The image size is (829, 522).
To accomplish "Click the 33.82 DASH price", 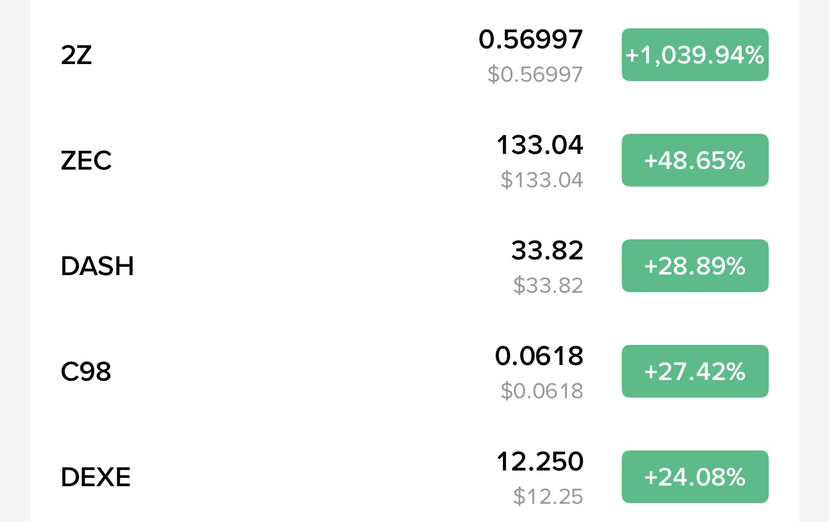I will tap(547, 250).
